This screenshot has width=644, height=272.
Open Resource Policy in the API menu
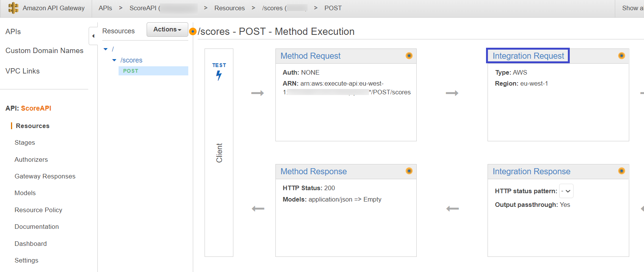coord(38,210)
